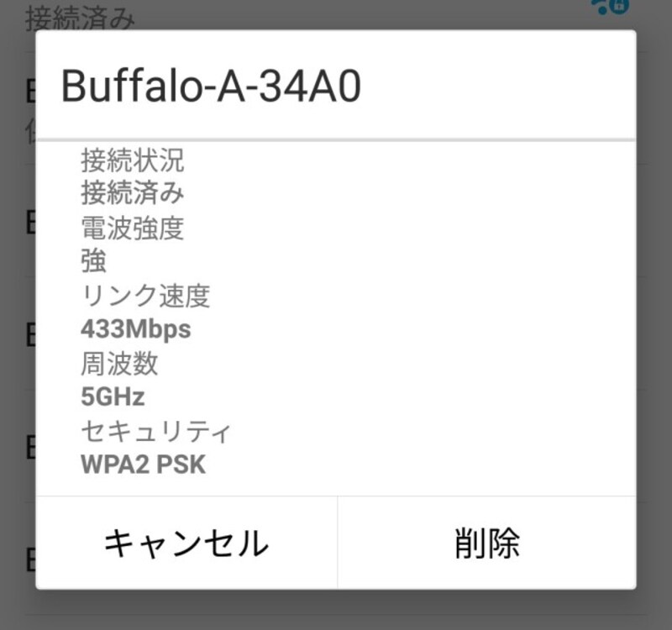The image size is (672, 630).
Task: Tap the 5GHz frequency value
Action: pyautogui.click(x=113, y=397)
